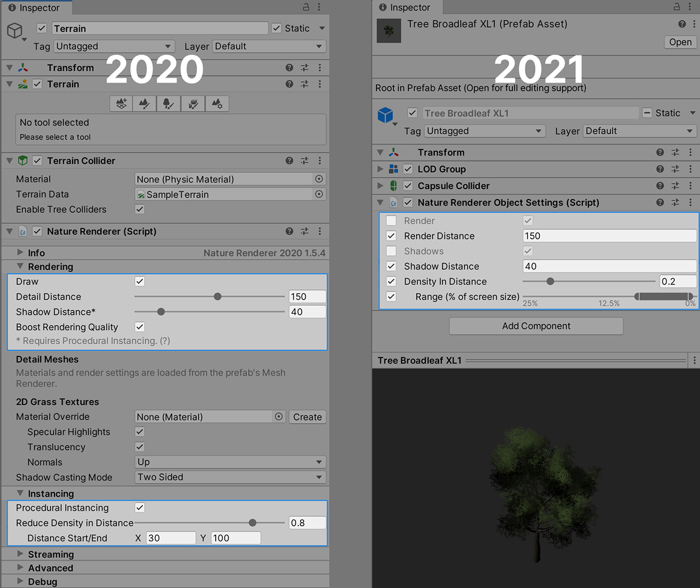Click the Reduce Density in Distance slider handle
Image resolution: width=700 pixels, height=588 pixels.
[x=253, y=523]
